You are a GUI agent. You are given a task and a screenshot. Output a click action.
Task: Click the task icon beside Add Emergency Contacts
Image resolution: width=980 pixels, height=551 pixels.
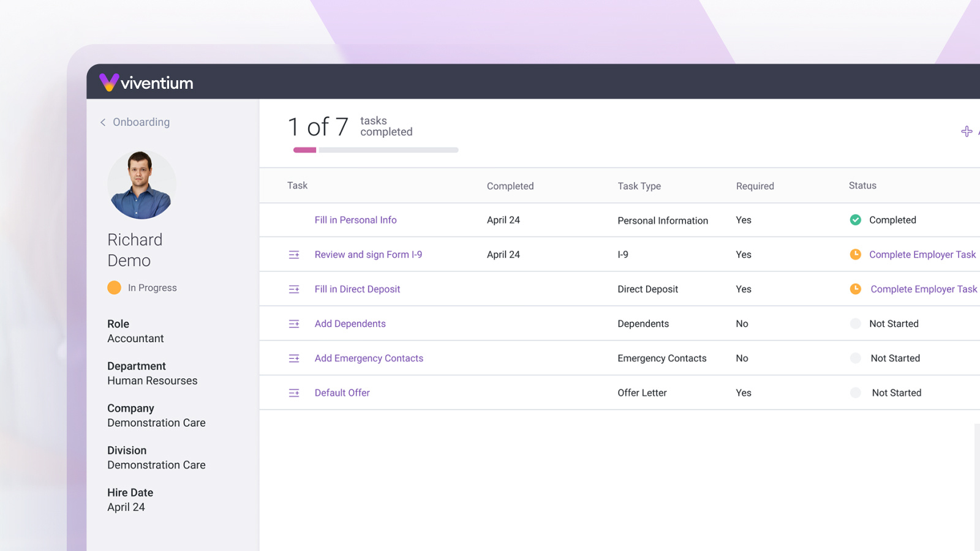pos(295,358)
